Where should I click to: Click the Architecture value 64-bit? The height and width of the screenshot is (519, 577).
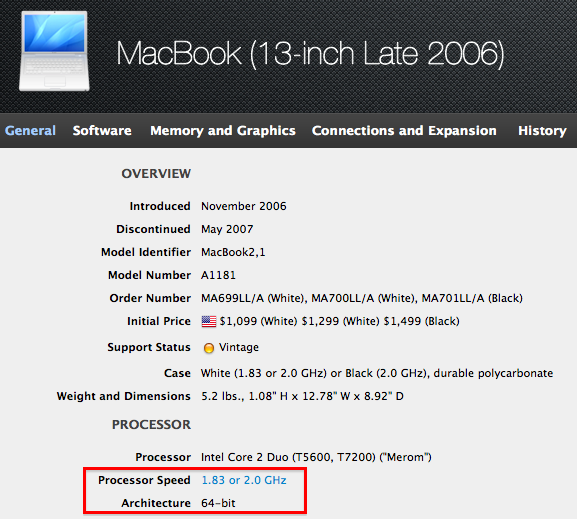(218, 503)
